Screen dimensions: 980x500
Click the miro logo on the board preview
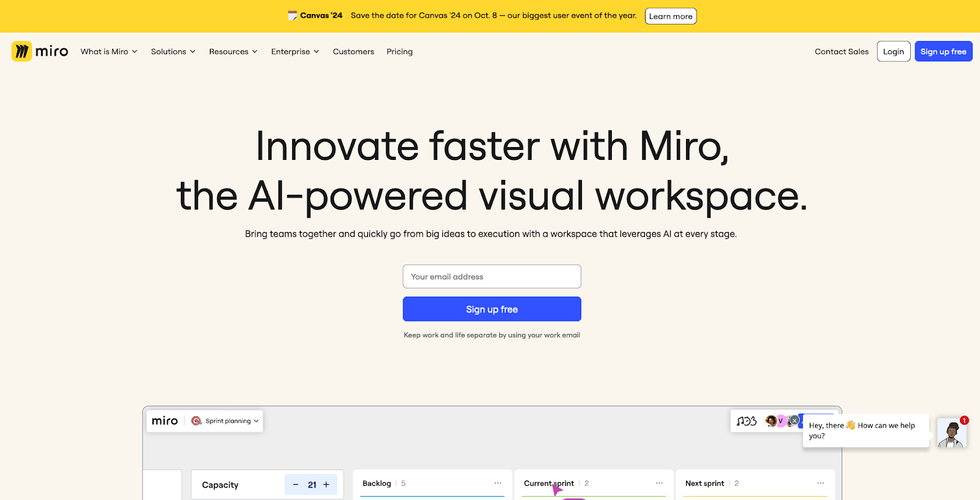coord(165,421)
